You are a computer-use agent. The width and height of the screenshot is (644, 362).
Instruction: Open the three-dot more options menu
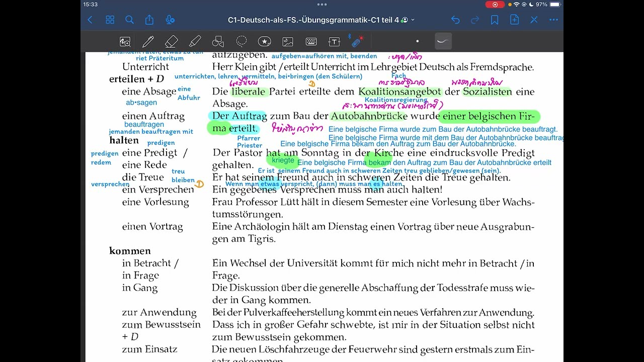tap(554, 20)
